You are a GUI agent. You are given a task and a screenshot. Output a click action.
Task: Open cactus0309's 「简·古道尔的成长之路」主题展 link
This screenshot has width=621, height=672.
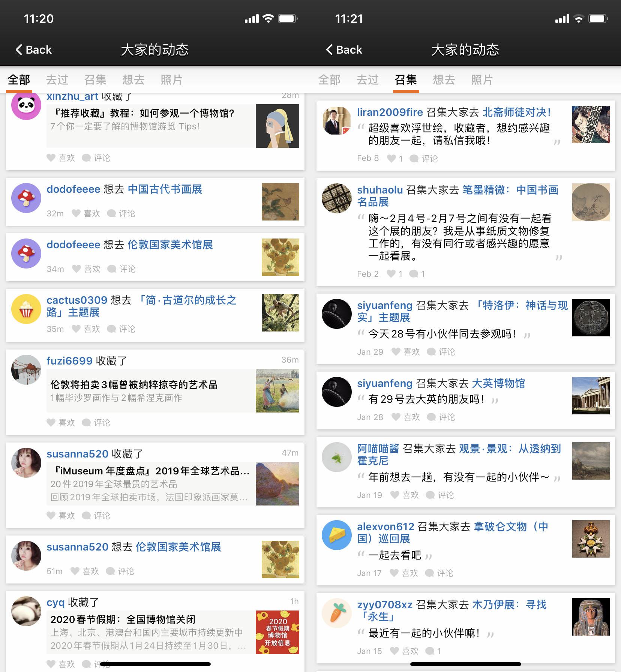141,306
